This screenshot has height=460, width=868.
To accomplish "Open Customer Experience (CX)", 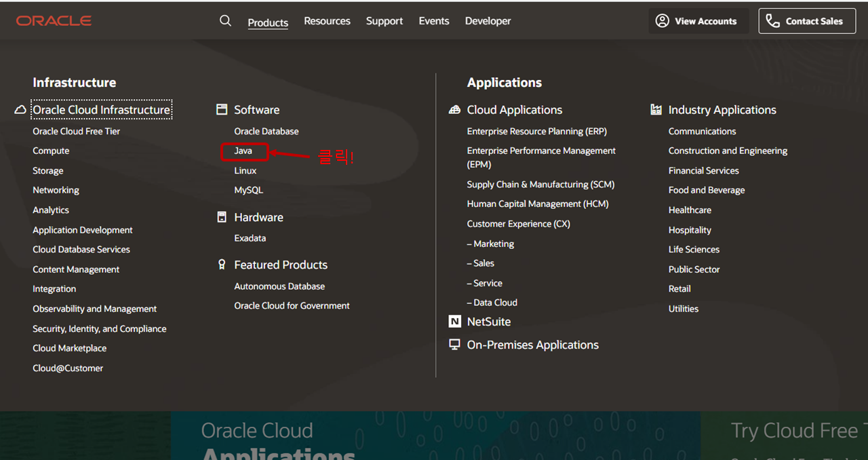I will 519,224.
